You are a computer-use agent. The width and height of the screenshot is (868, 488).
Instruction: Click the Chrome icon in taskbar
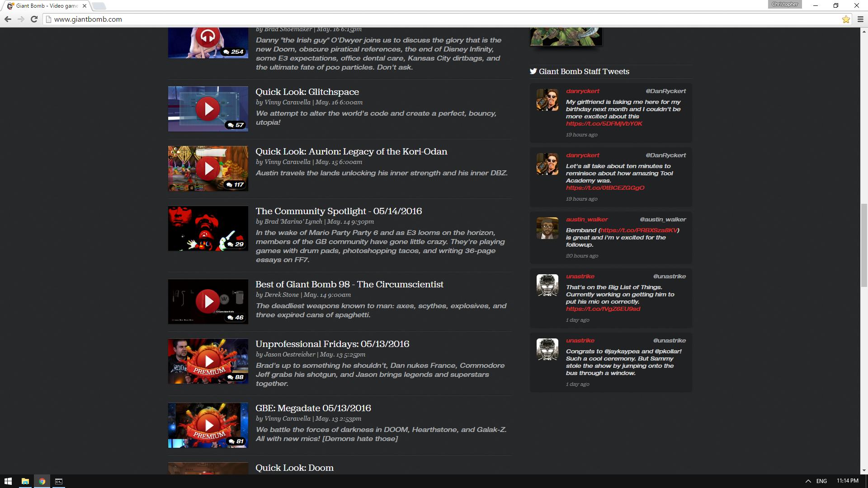(42, 481)
